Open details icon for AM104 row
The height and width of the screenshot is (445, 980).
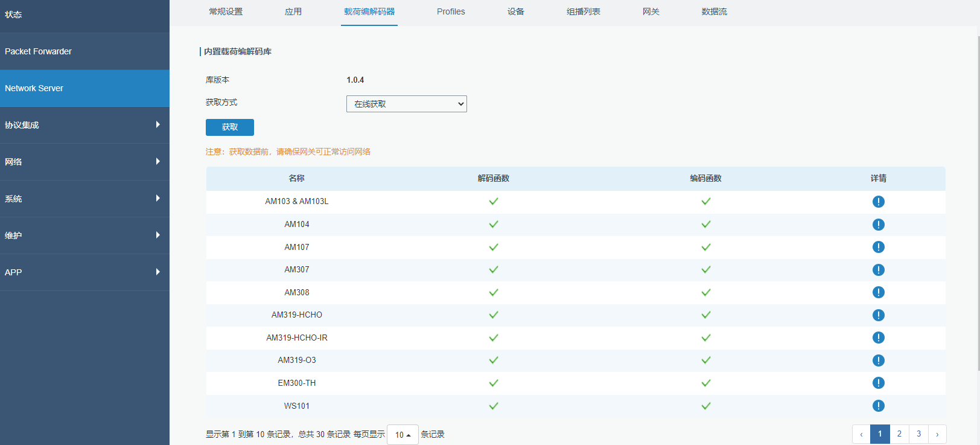point(878,225)
